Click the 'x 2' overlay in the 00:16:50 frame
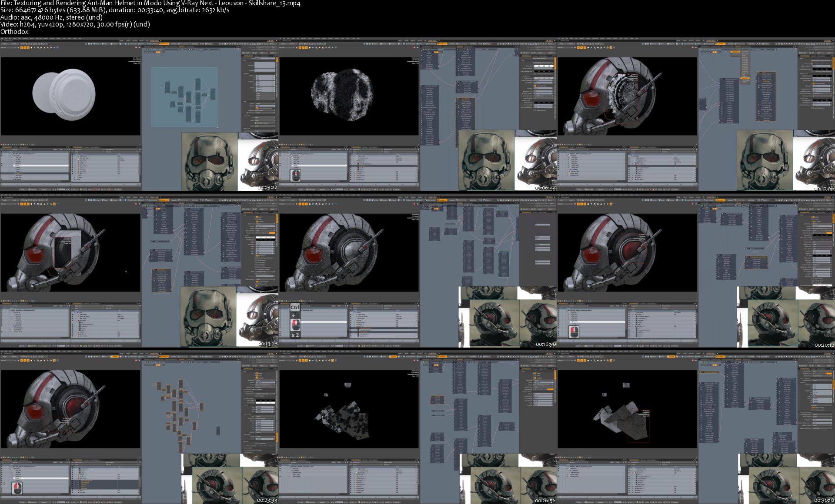Image resolution: width=835 pixels, height=504 pixels. coord(295,335)
